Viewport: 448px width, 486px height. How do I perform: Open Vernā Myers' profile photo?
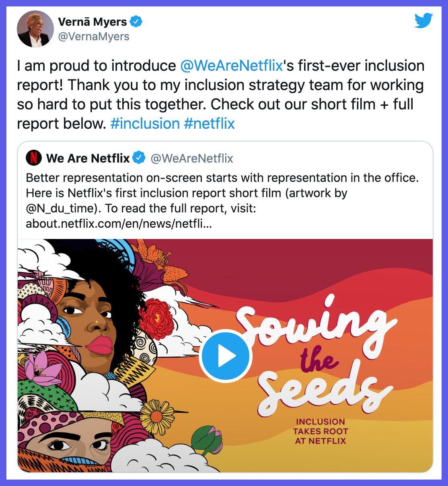(x=35, y=29)
